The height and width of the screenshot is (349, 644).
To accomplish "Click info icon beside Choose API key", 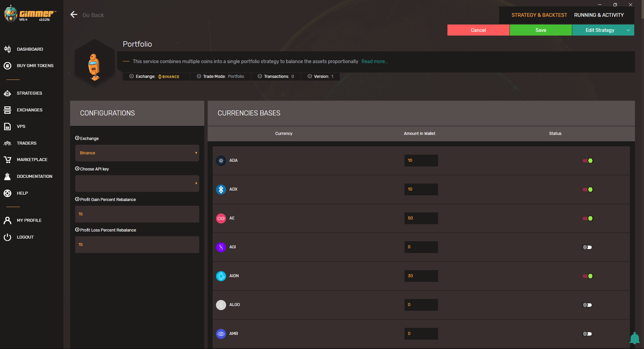I will tap(77, 169).
